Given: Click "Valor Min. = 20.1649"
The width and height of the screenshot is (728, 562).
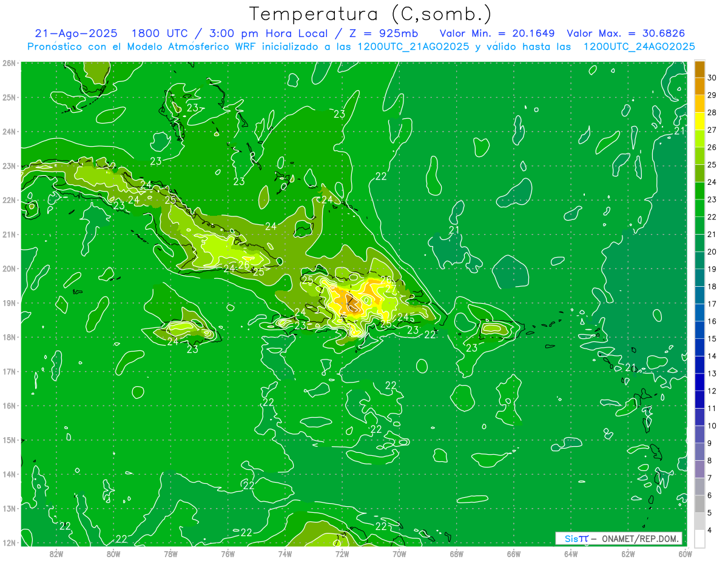Looking at the screenshot, I should coord(497,33).
